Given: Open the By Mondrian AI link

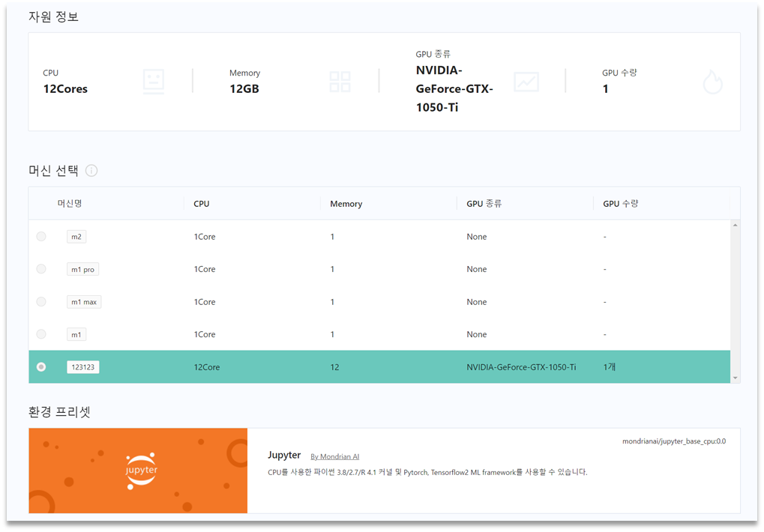Looking at the screenshot, I should point(334,456).
